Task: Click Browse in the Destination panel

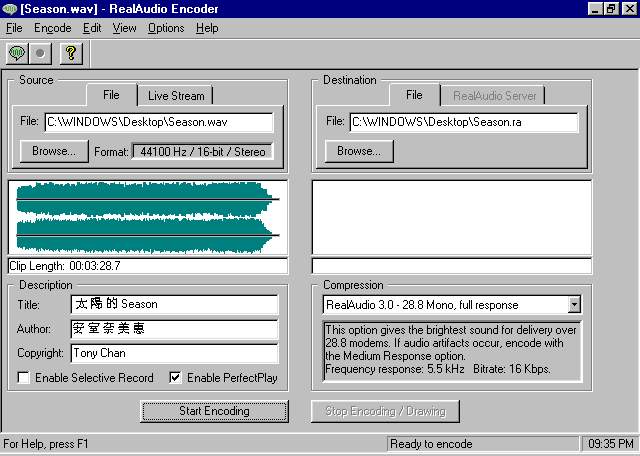Action: [359, 151]
